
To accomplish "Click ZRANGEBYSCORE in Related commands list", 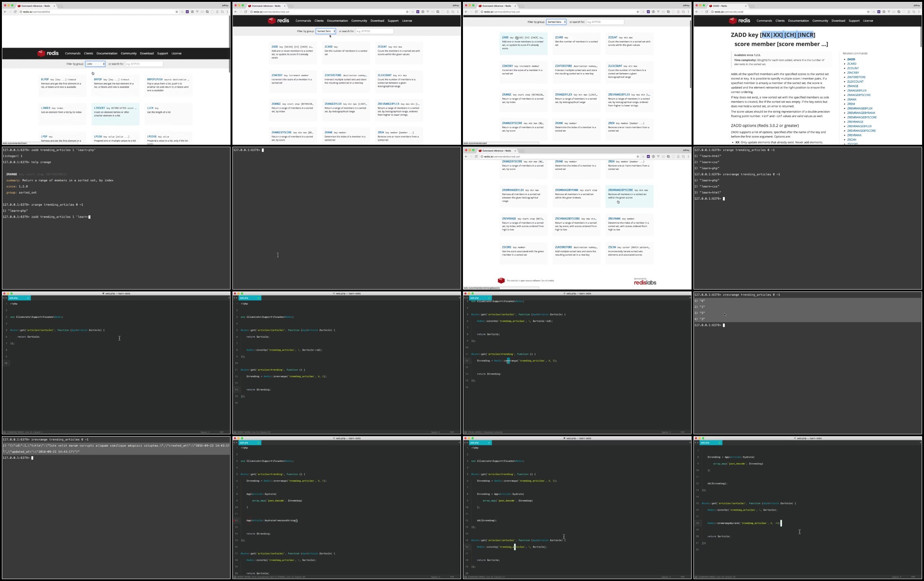I will click(858, 95).
